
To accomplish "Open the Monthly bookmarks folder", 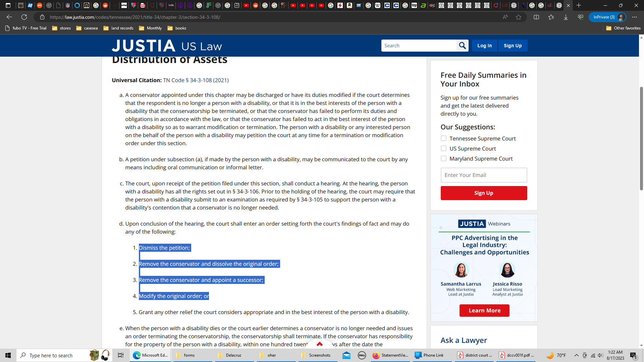I will coord(150,28).
